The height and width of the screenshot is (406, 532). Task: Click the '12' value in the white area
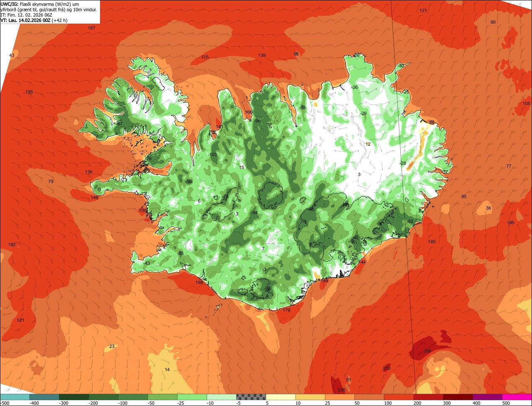click(x=368, y=144)
